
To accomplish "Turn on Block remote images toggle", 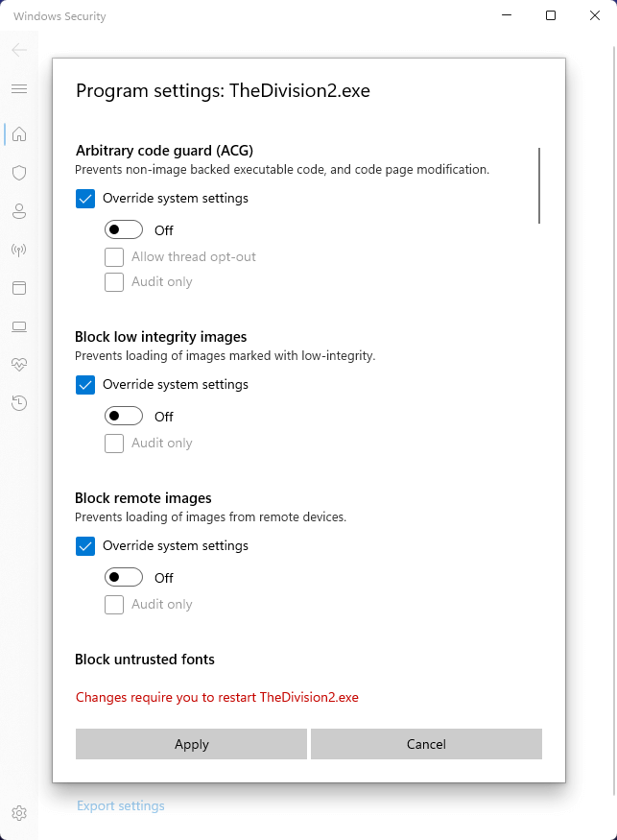I will (124, 578).
